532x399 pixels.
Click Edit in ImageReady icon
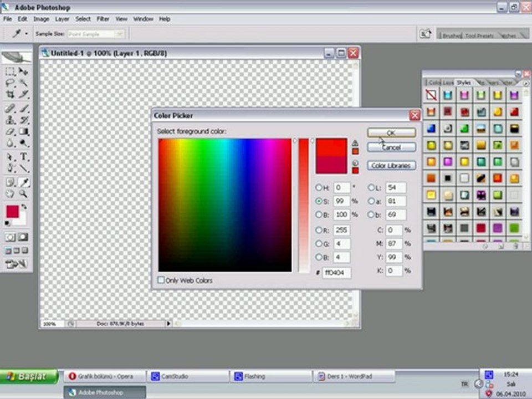16,264
